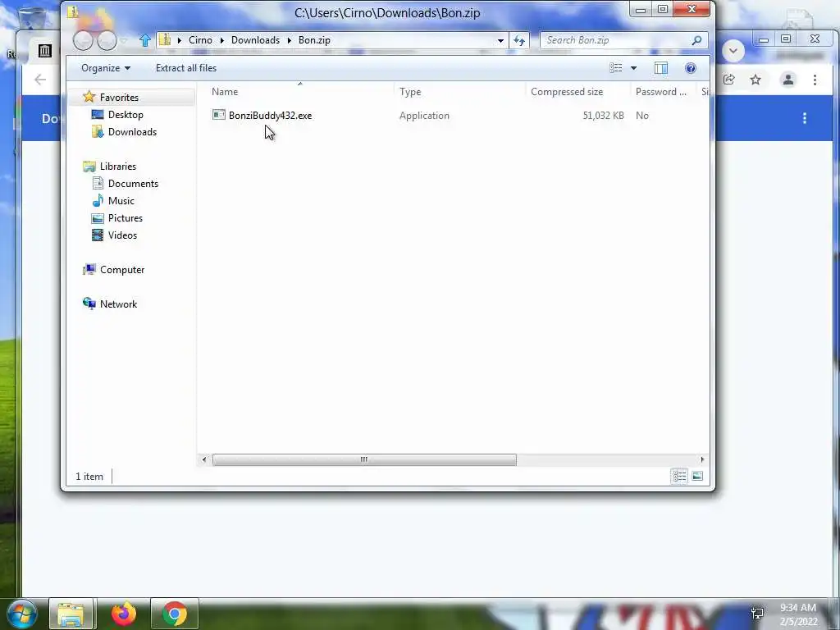
Task: Launch Firefox from the taskbar
Action: [124, 614]
